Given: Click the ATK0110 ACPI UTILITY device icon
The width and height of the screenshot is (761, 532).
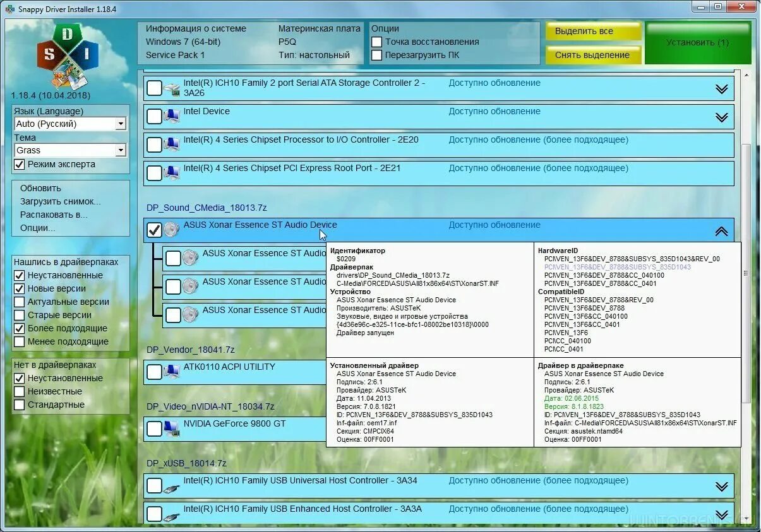Looking at the screenshot, I should pos(171,372).
